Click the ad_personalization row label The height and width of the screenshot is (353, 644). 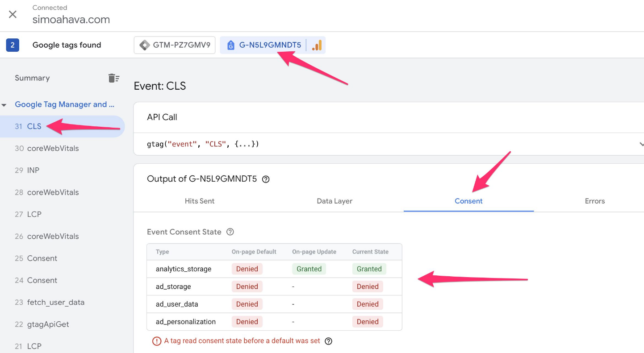(x=186, y=321)
